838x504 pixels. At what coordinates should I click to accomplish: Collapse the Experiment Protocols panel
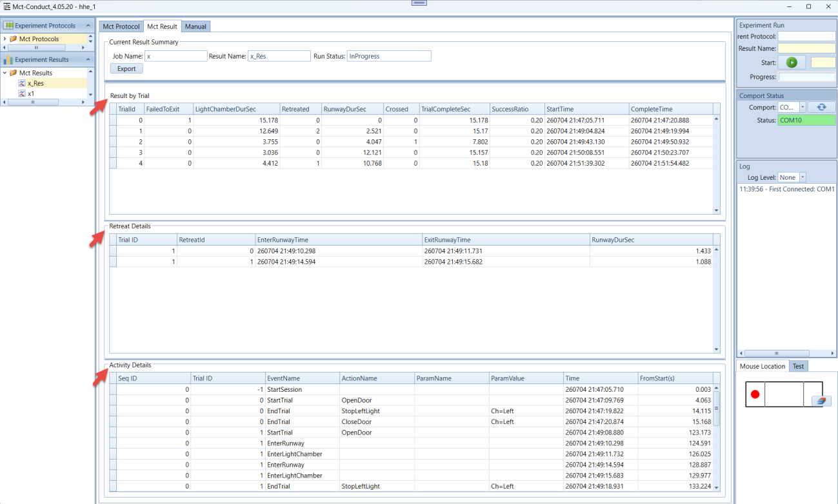88,26
